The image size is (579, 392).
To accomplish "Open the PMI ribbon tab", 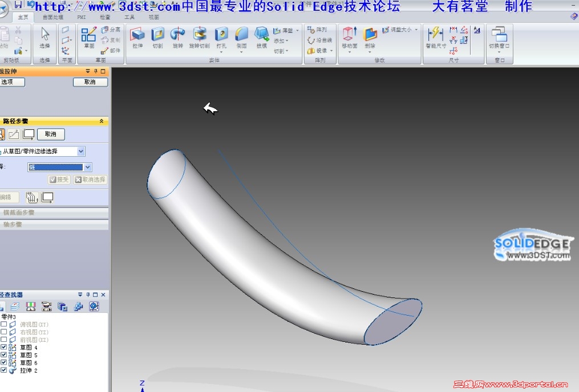I will point(82,17).
